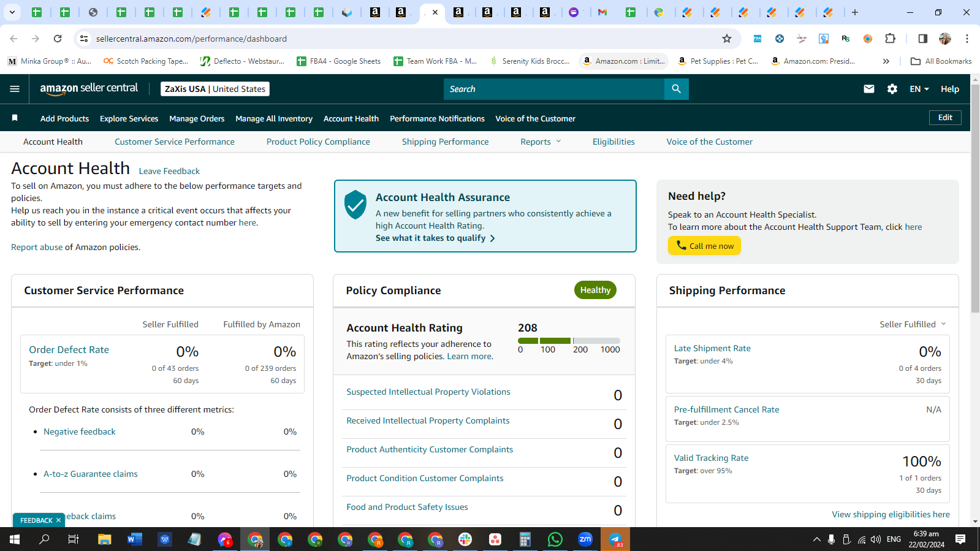
Task: Open Slack from the taskbar
Action: tap(465, 539)
